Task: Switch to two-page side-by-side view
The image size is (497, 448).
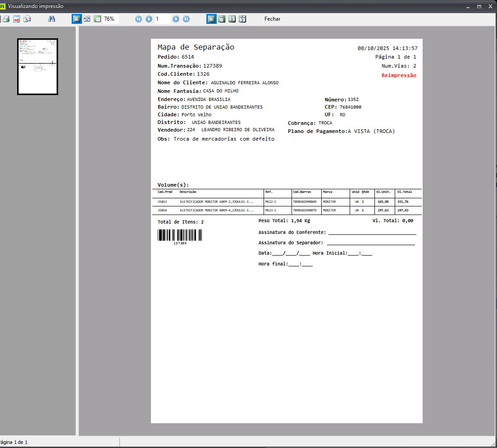Action: click(232, 19)
